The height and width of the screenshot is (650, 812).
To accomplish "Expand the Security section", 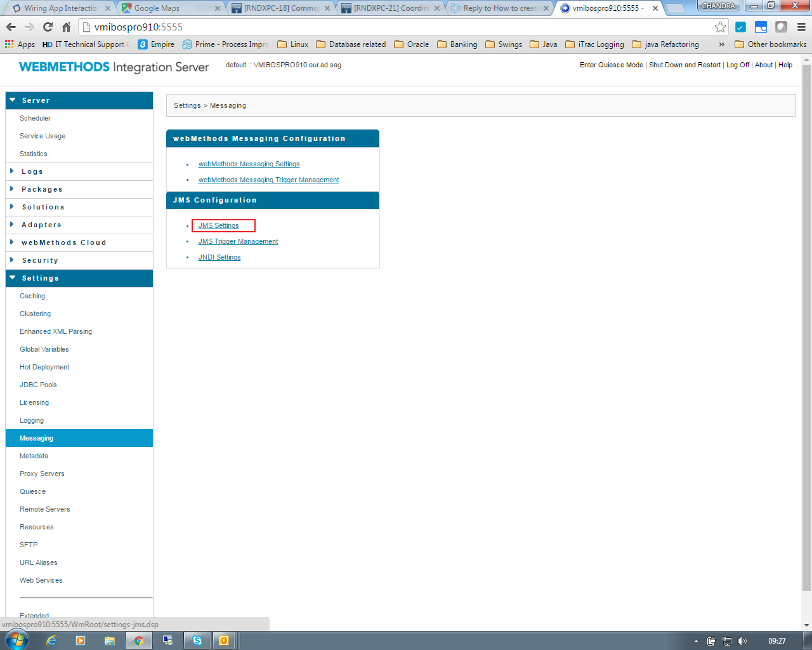I will 79,260.
